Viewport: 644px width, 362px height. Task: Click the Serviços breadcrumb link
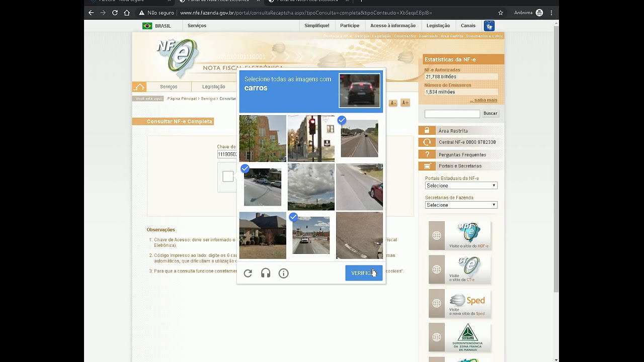208,99
